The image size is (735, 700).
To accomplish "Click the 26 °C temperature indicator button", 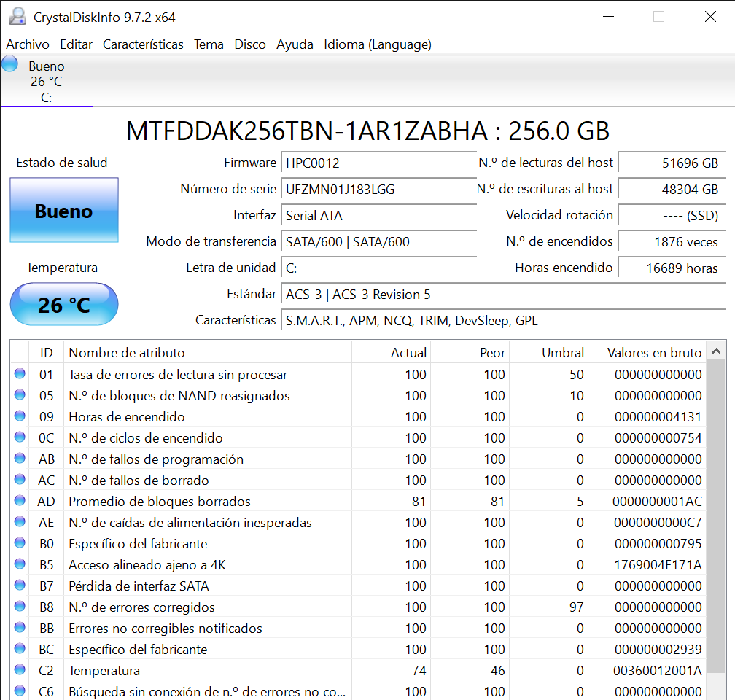I will click(63, 304).
